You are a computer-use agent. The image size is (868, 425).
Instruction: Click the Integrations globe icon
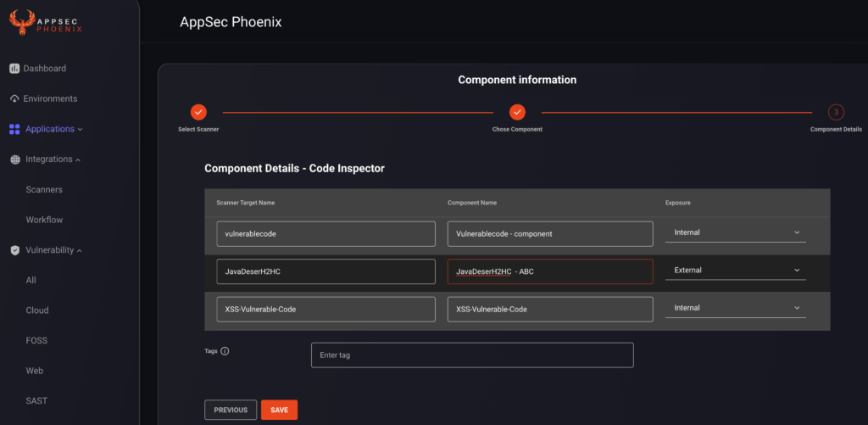point(15,159)
